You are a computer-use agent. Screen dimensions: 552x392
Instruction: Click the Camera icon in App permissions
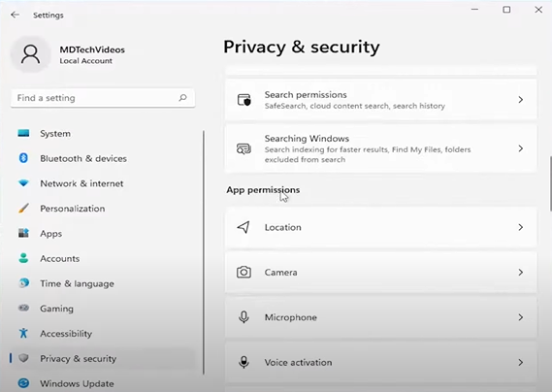[244, 273]
